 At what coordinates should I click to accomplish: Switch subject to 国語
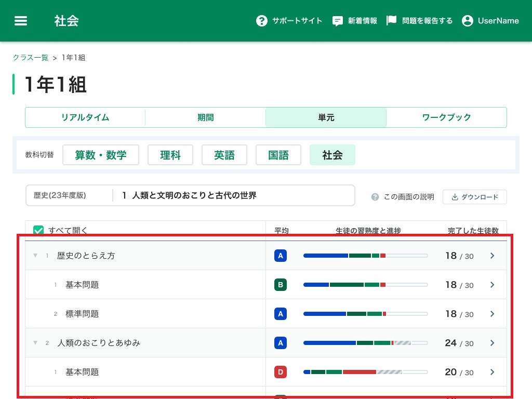click(x=278, y=155)
